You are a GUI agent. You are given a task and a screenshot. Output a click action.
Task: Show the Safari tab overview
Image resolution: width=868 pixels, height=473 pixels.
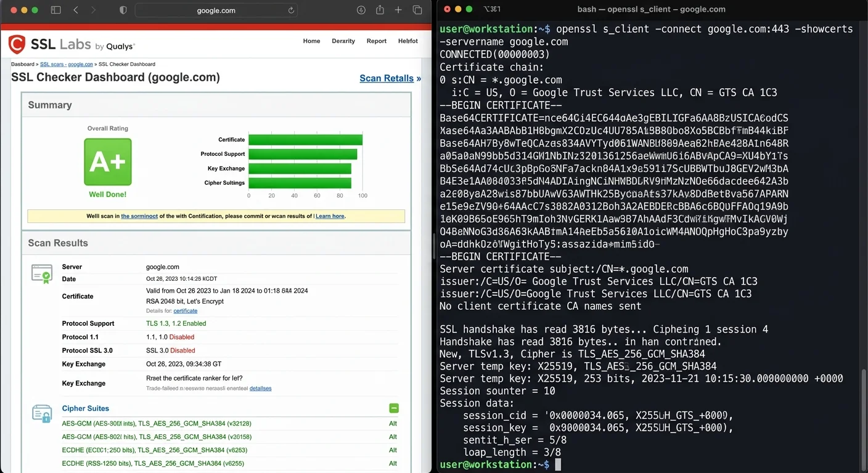[417, 10]
